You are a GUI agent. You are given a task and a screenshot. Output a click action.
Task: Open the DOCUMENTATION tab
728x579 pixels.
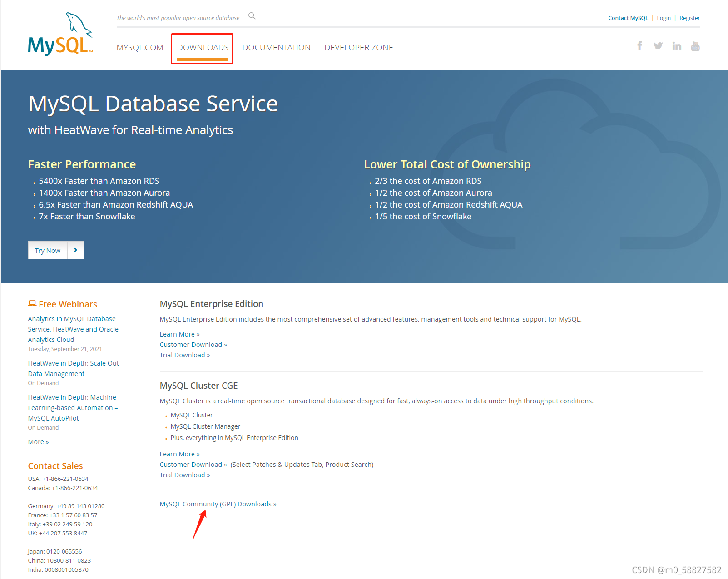pyautogui.click(x=276, y=48)
